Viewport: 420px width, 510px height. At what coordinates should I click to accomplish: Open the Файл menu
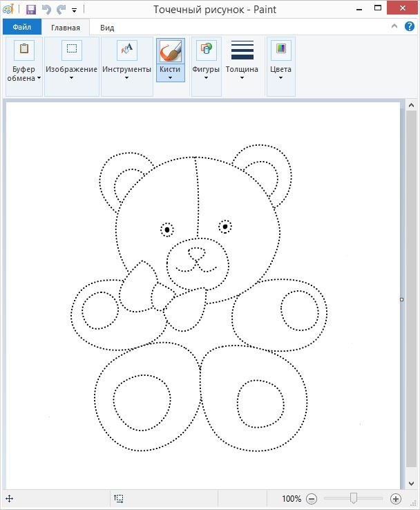[22, 28]
